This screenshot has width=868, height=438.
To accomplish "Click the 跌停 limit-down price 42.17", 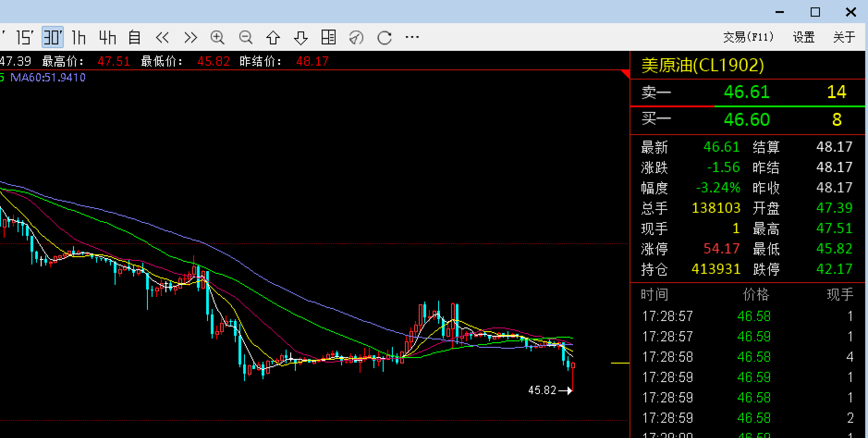I will coord(834,269).
